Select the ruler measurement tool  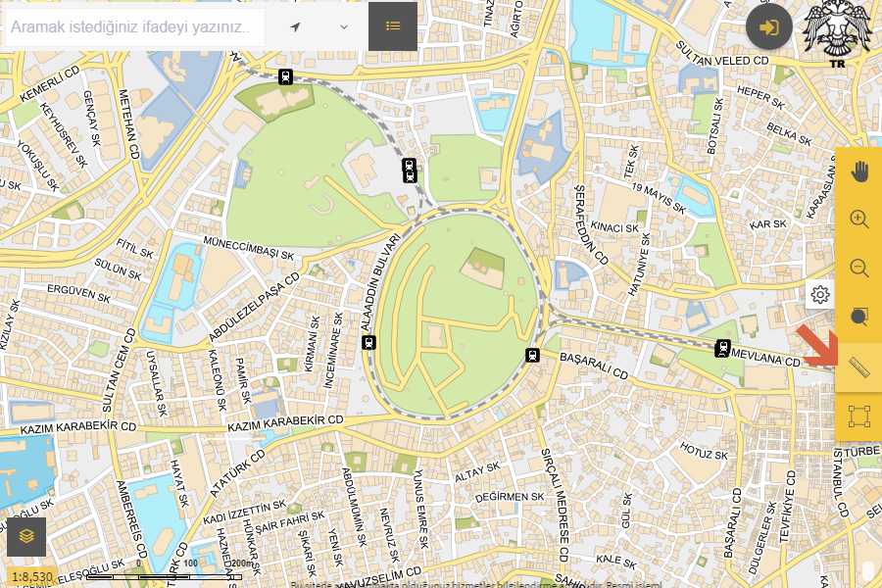858,367
